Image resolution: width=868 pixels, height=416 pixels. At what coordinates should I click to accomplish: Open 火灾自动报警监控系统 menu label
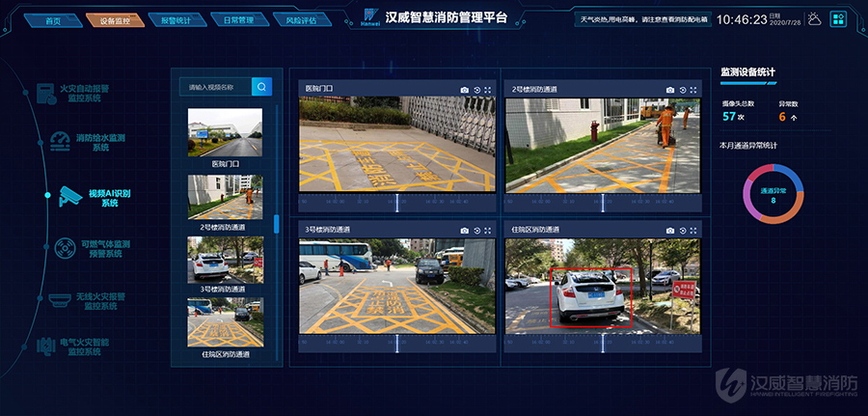click(84, 93)
